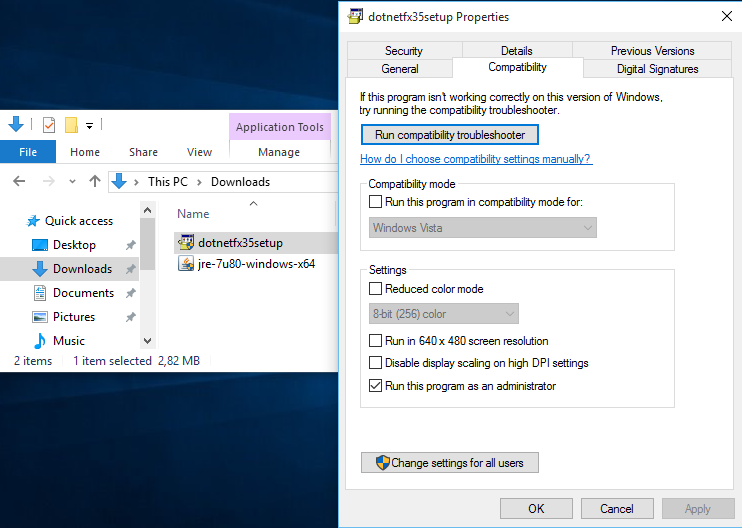
Task: Click the pin icon beside Documents
Action: point(131,293)
